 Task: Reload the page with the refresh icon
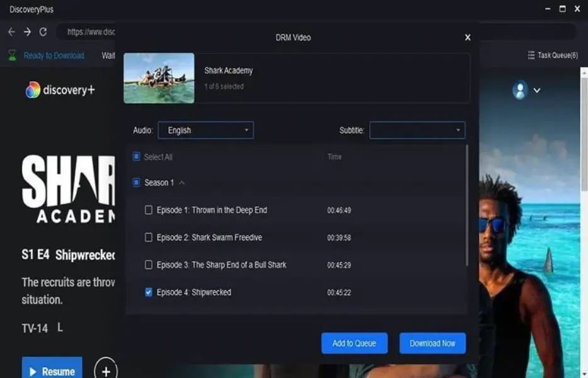point(43,32)
